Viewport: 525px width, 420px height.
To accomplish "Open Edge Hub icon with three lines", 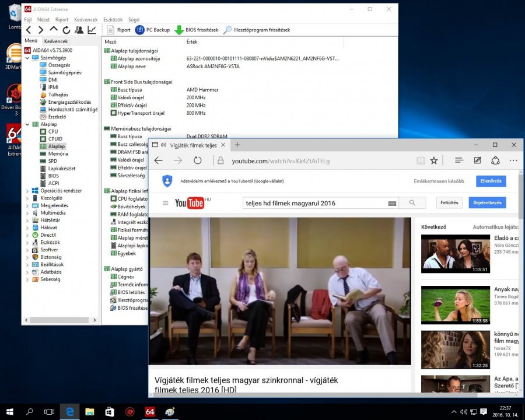I will pyautogui.click(x=459, y=160).
